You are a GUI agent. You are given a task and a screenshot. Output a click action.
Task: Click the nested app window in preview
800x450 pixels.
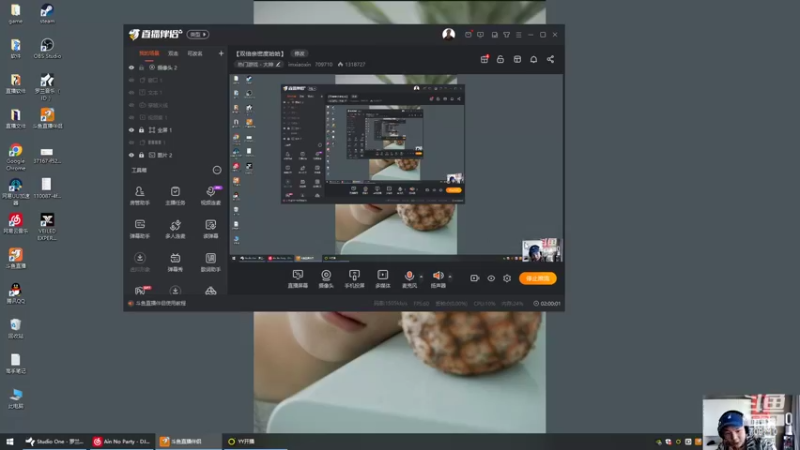click(x=372, y=144)
